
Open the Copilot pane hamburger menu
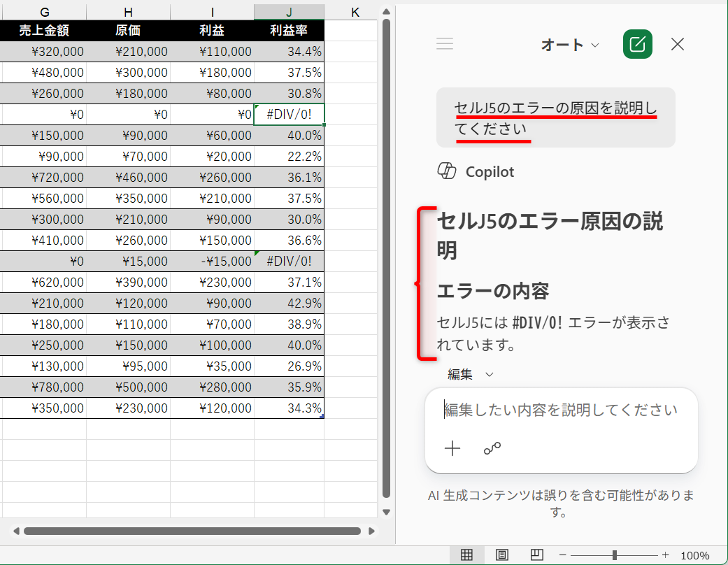coord(444,44)
